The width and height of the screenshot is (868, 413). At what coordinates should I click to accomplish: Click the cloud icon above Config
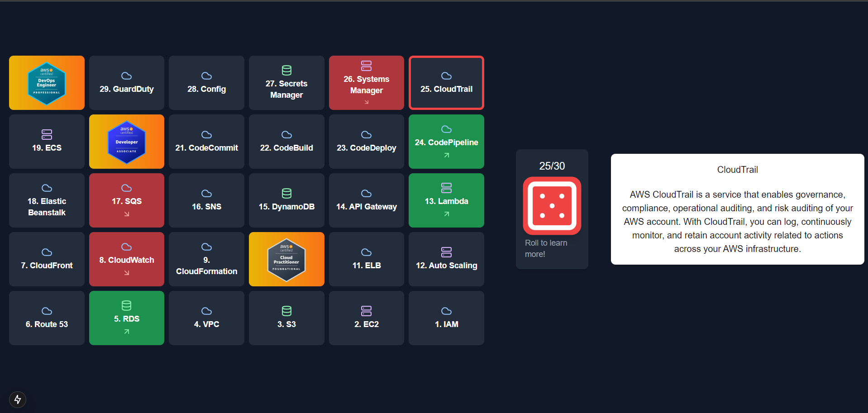[x=207, y=76]
